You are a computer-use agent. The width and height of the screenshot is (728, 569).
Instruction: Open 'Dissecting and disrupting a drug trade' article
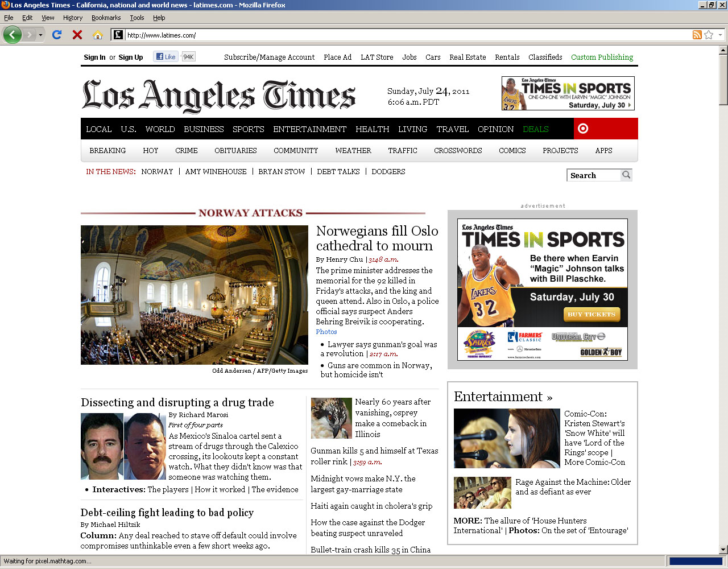[x=177, y=402]
